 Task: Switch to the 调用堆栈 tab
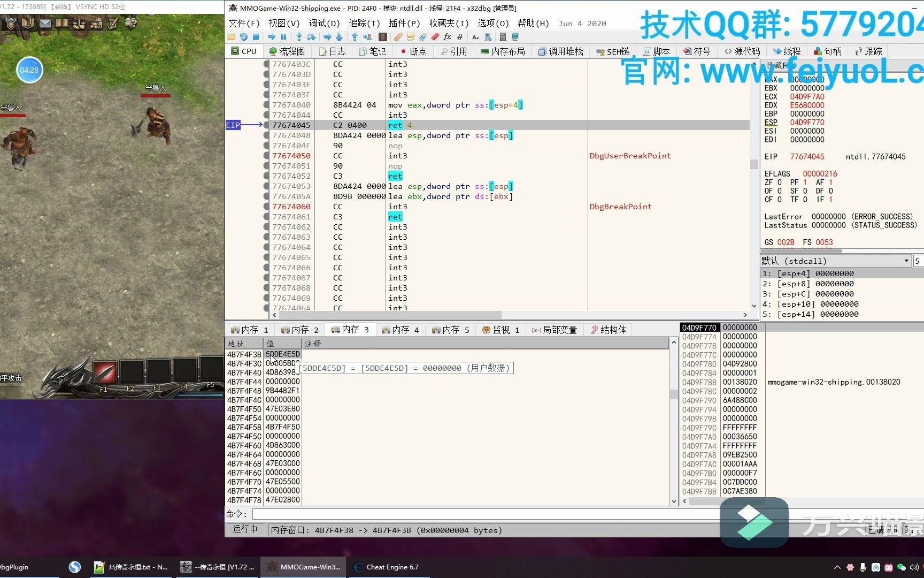561,51
